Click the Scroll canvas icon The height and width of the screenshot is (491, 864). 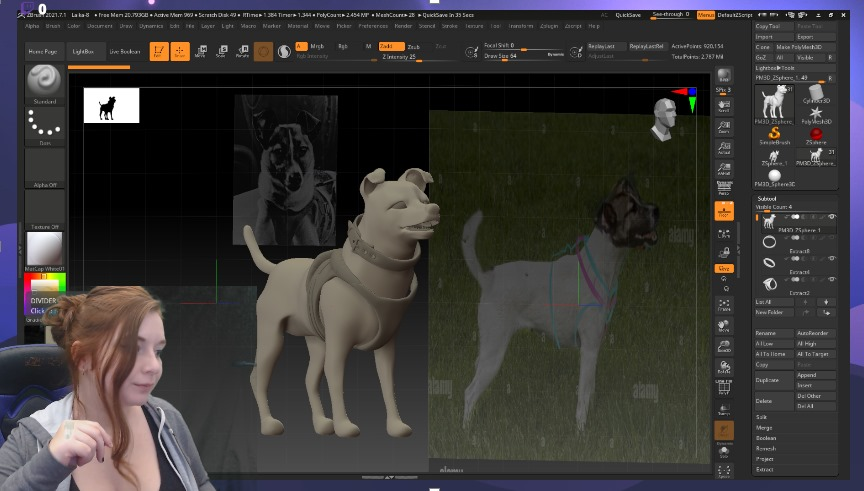(x=724, y=105)
